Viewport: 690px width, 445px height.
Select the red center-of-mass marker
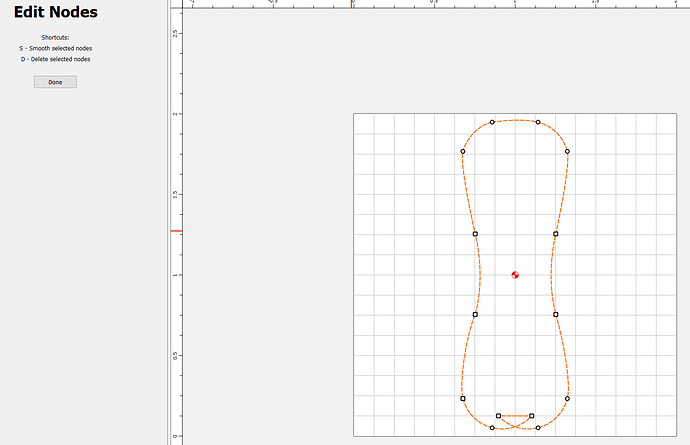[515, 275]
